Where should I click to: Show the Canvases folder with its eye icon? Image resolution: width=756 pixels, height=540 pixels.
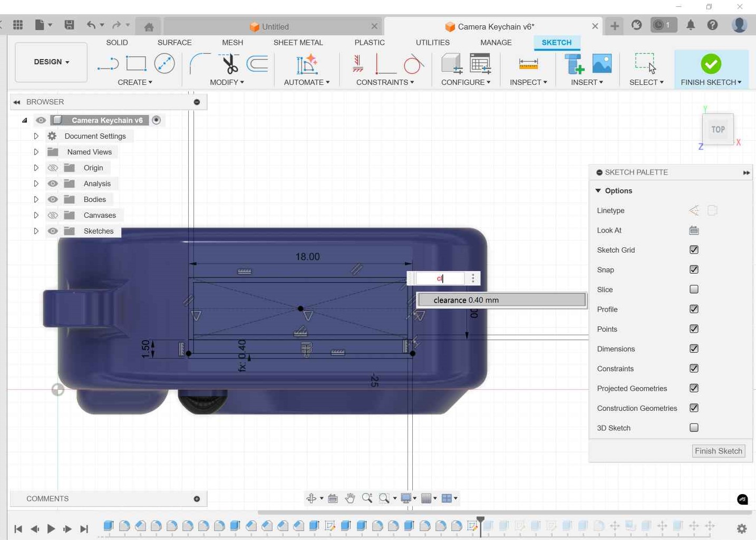pyautogui.click(x=53, y=215)
